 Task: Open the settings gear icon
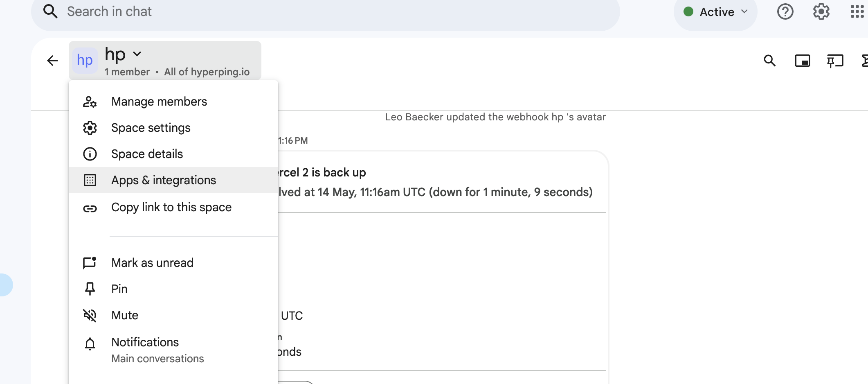(x=821, y=11)
